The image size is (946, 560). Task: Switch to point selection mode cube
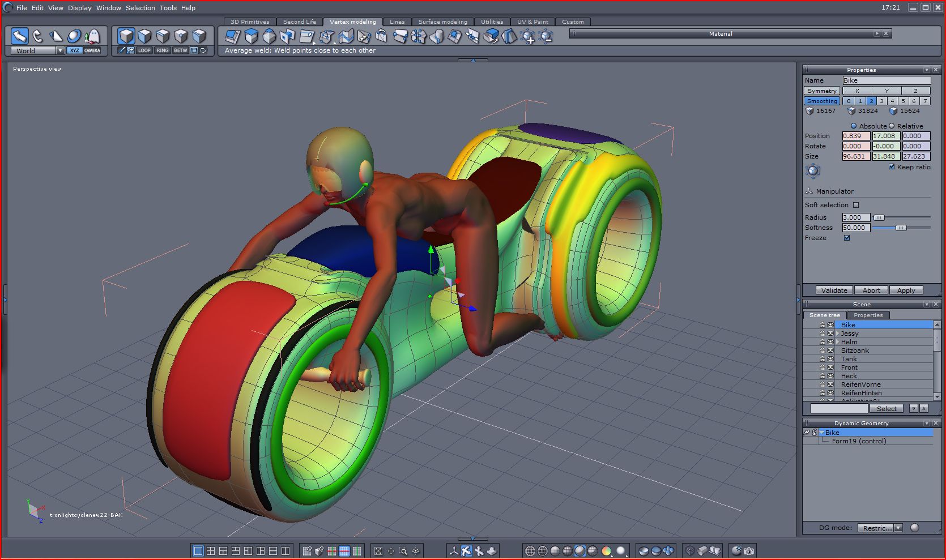181,36
